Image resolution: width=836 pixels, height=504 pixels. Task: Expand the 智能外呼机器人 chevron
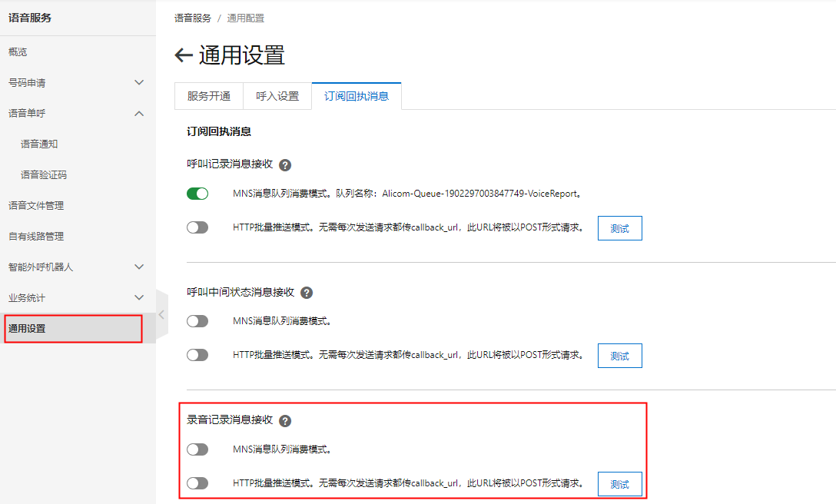(x=139, y=267)
